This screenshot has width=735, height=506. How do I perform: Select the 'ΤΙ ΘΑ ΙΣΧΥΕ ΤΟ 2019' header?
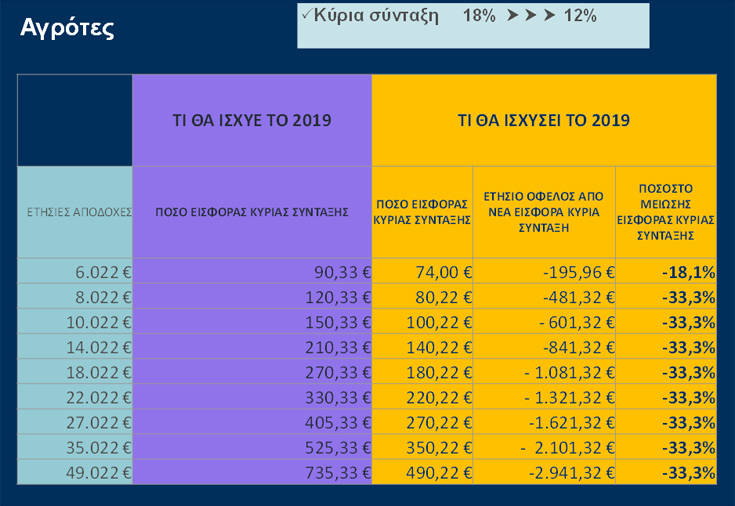[x=252, y=120]
